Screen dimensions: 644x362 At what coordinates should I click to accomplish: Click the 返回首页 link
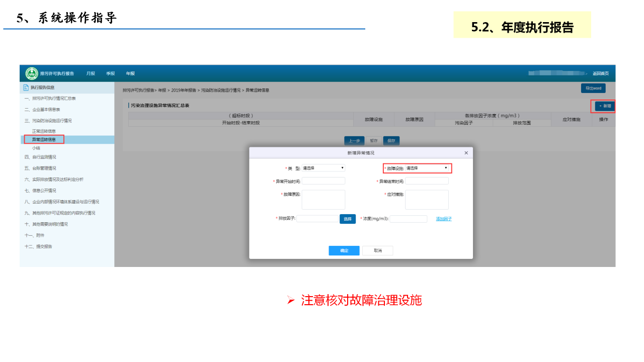[600, 73]
